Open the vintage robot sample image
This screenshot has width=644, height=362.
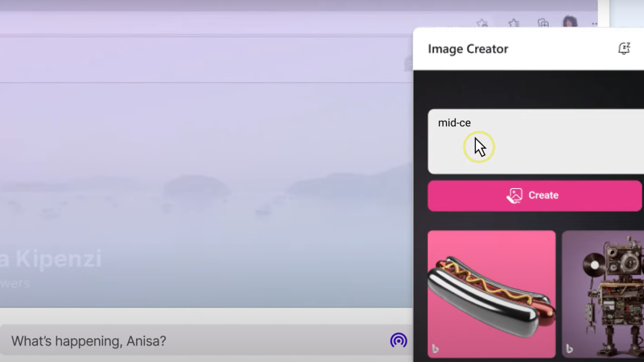tap(604, 294)
